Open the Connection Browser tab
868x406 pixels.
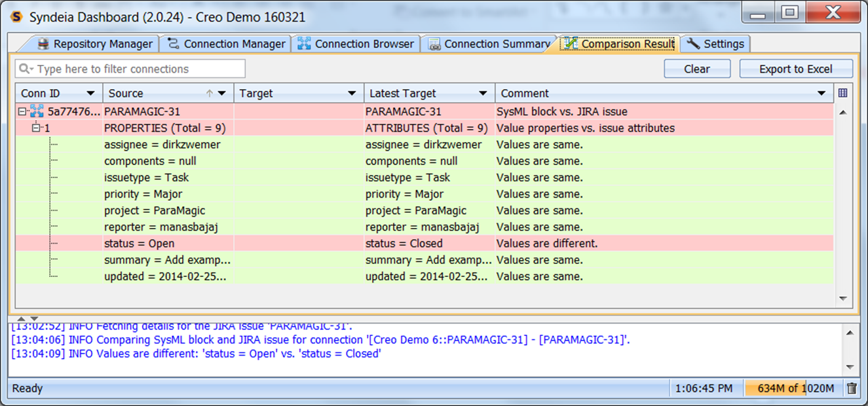click(x=355, y=44)
